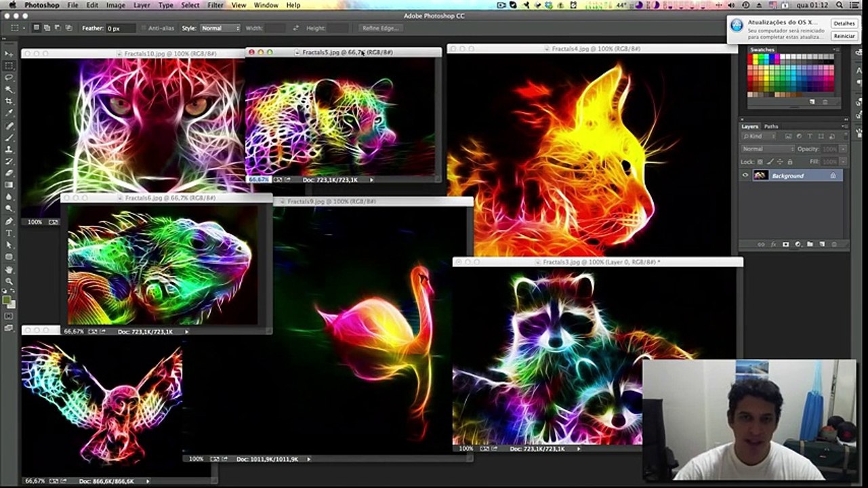Select the Path Selection tool
868x488 pixels.
click(9, 245)
